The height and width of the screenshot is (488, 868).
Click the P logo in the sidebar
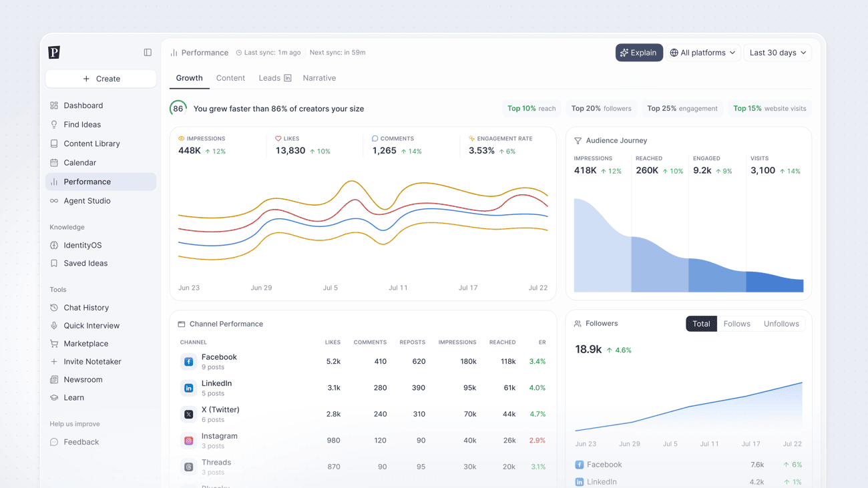tap(54, 52)
